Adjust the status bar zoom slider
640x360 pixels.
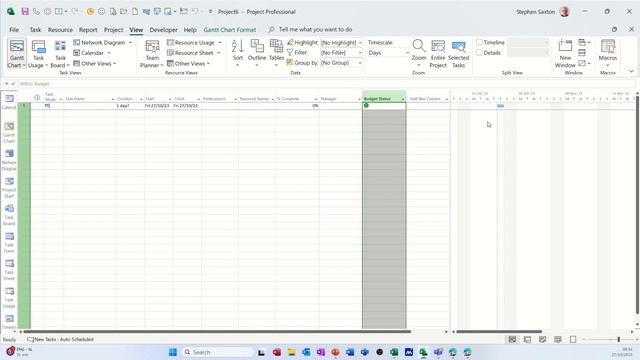point(618,339)
